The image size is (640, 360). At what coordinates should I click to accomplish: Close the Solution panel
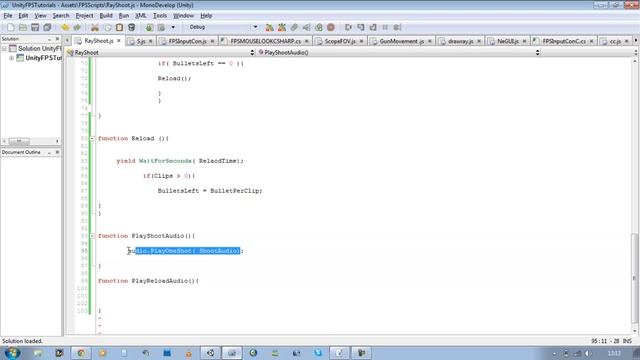coord(57,39)
